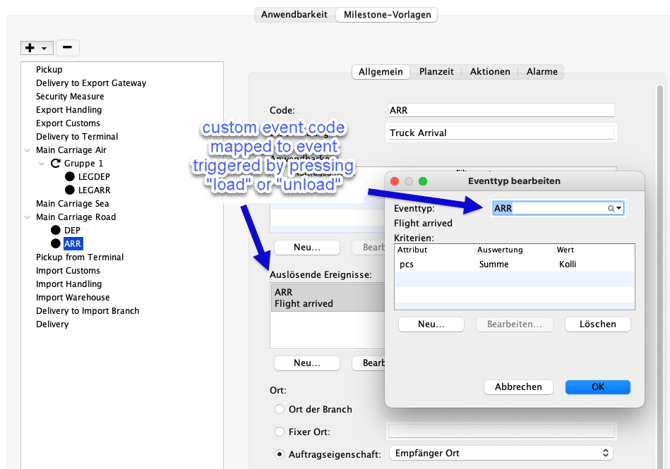Click the search magnifier in Eventtyp field
The width and height of the screenshot is (670, 469).
tap(611, 208)
